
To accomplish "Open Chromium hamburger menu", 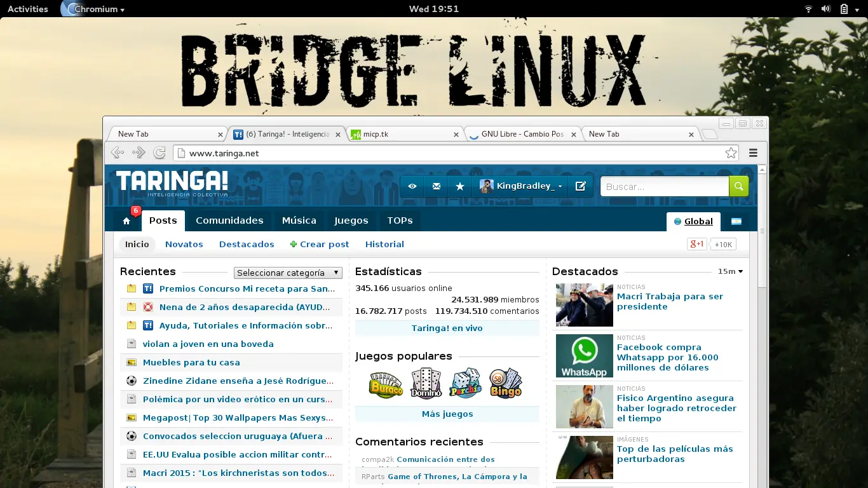I will (x=753, y=153).
